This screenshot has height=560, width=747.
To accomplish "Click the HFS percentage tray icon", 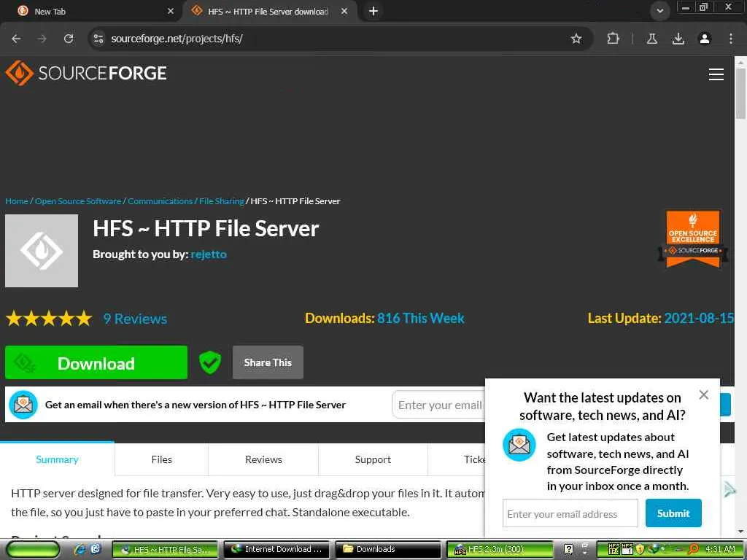I will pyautogui.click(x=614, y=550).
